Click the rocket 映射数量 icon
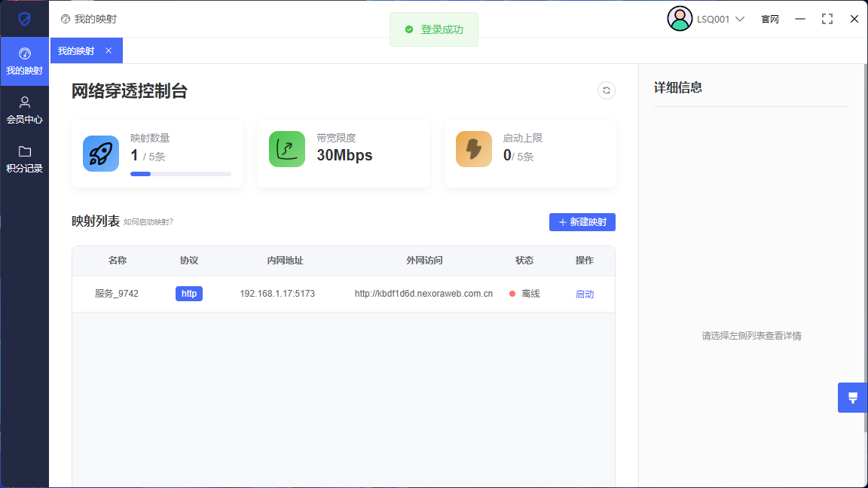 (101, 154)
